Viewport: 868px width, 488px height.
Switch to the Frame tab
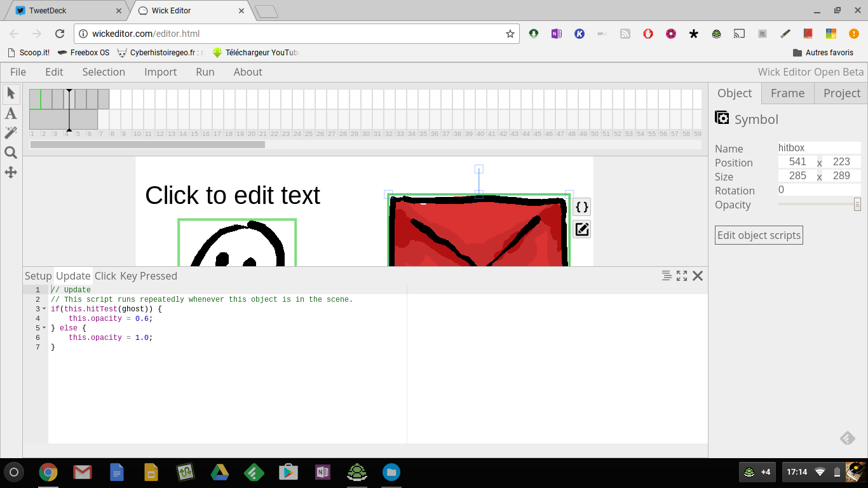[787, 93]
